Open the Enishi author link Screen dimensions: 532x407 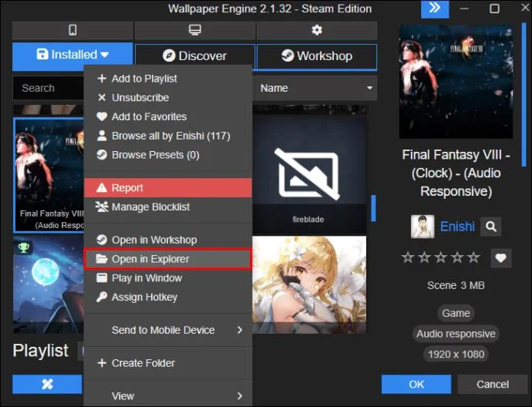click(457, 227)
